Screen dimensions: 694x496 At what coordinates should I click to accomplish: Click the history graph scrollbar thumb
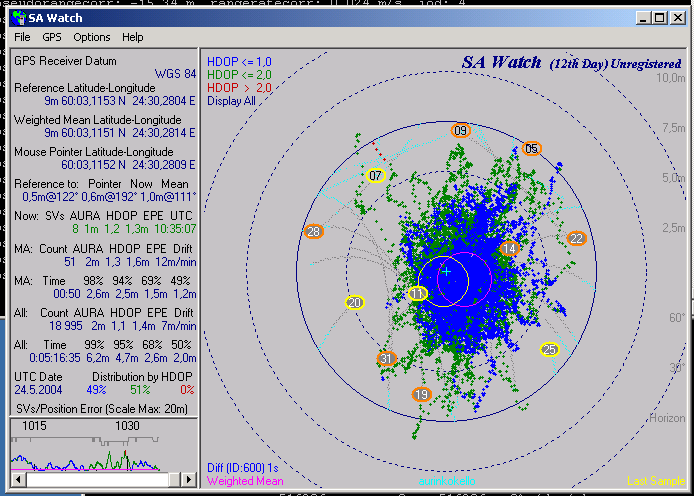point(174,479)
